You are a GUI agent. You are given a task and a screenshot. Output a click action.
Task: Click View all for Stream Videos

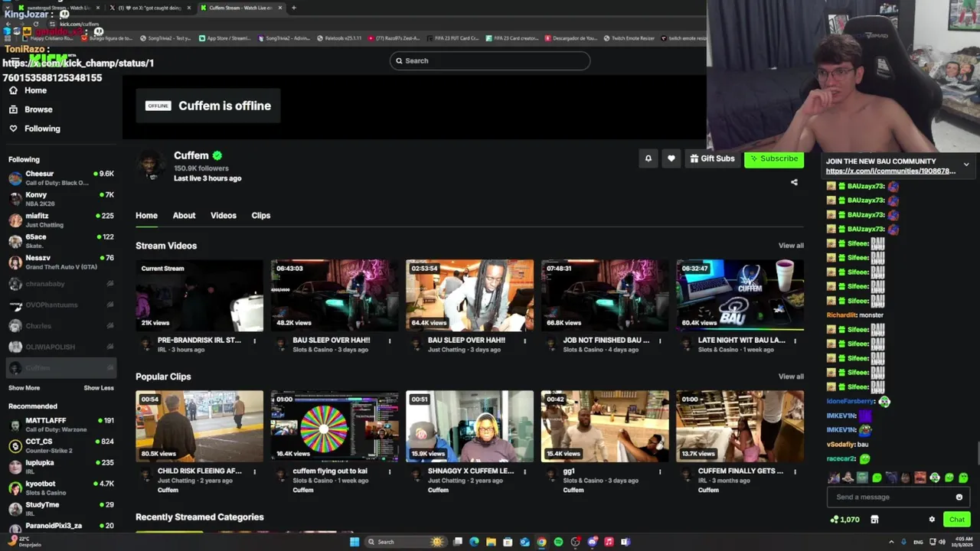(791, 246)
